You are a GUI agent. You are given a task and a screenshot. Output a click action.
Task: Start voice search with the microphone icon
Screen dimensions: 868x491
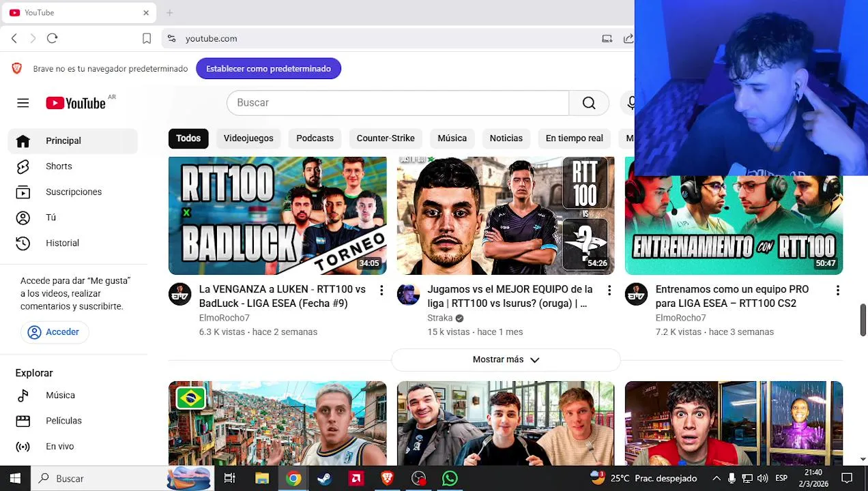(x=631, y=103)
